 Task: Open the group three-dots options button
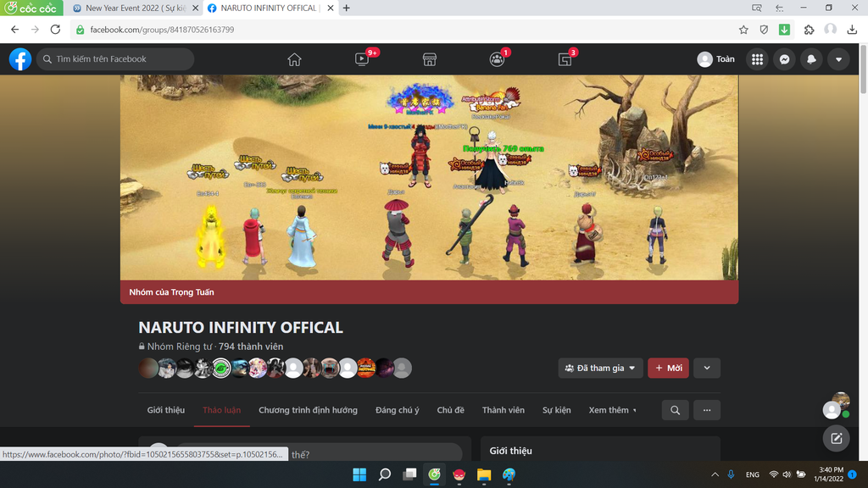tap(707, 410)
